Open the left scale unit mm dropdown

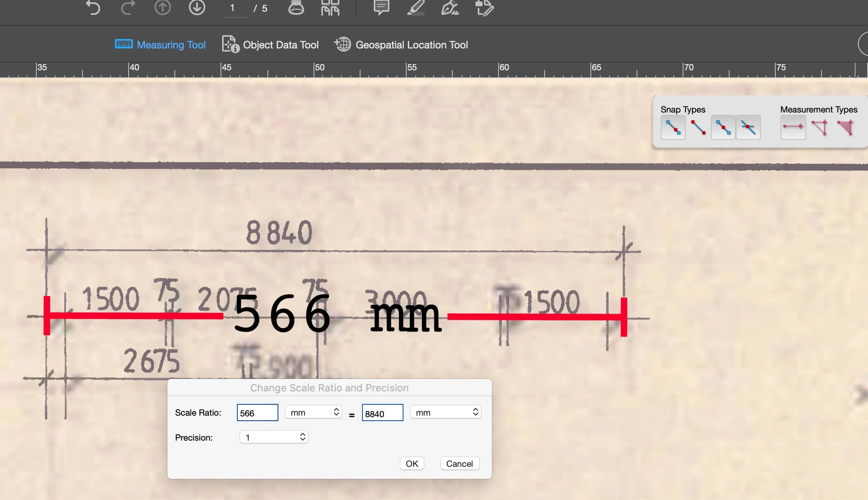314,412
